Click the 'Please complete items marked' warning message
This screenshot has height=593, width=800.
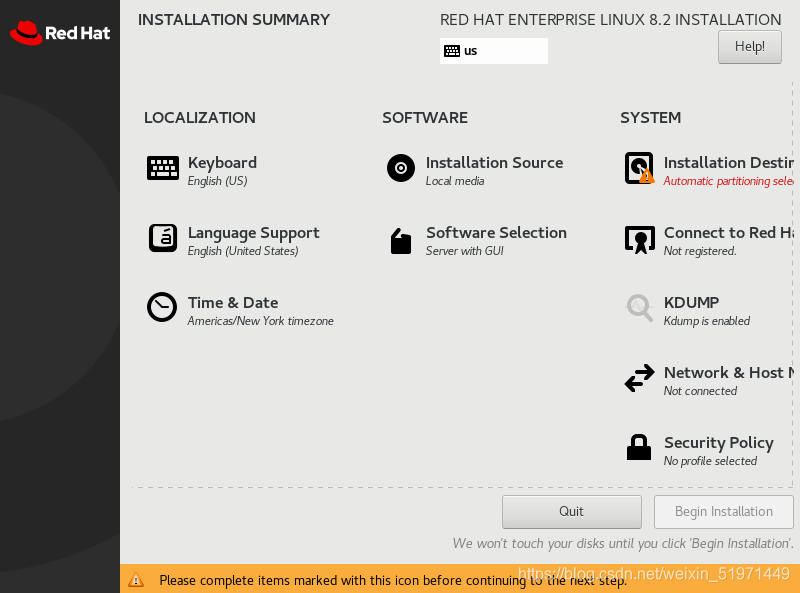tap(393, 580)
